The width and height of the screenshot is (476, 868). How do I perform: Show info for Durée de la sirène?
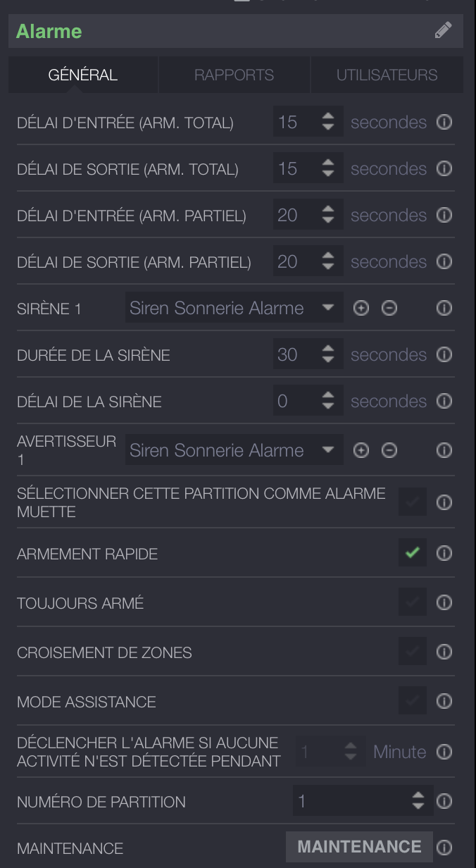tap(444, 355)
